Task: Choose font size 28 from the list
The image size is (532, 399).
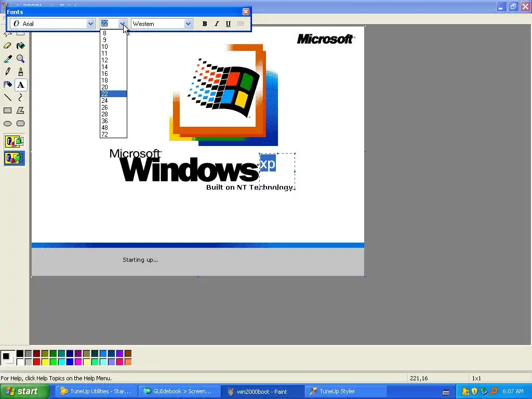Action: click(113, 114)
